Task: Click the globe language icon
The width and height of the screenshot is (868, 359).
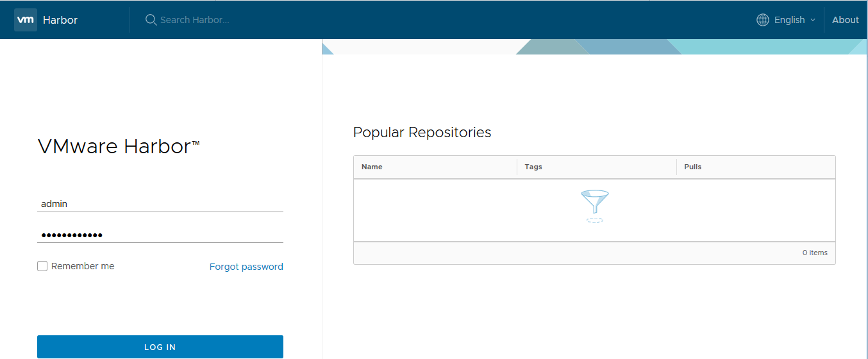Action: click(x=763, y=20)
